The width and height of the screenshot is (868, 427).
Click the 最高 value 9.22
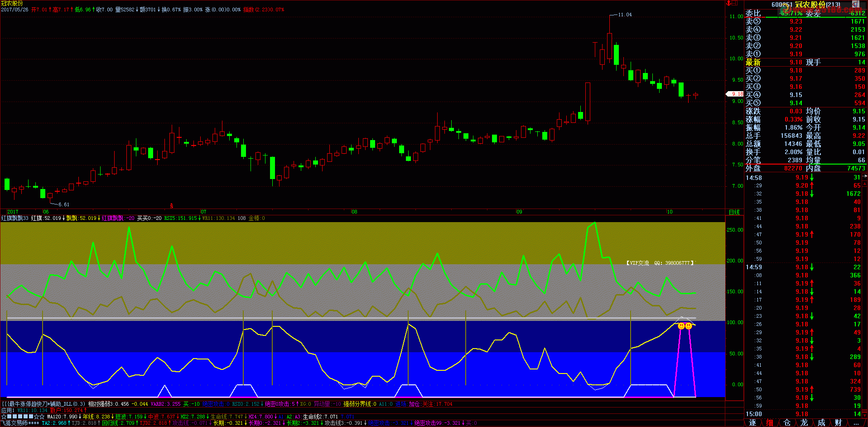click(x=859, y=136)
